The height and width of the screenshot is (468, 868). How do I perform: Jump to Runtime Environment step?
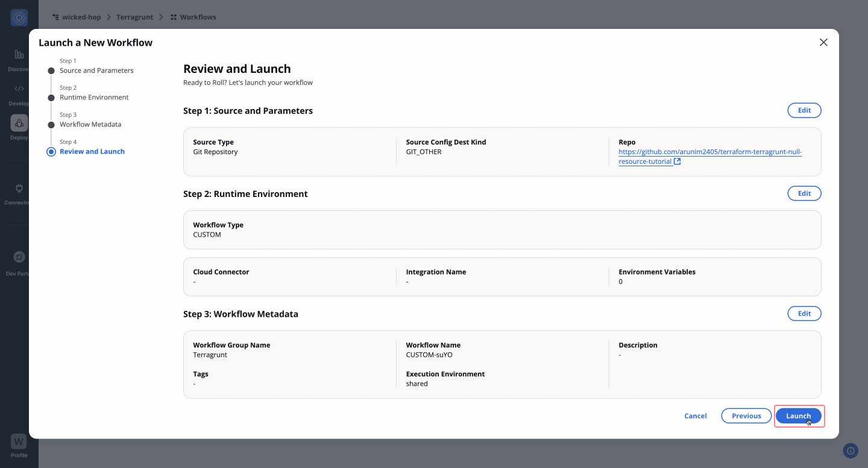click(x=94, y=98)
